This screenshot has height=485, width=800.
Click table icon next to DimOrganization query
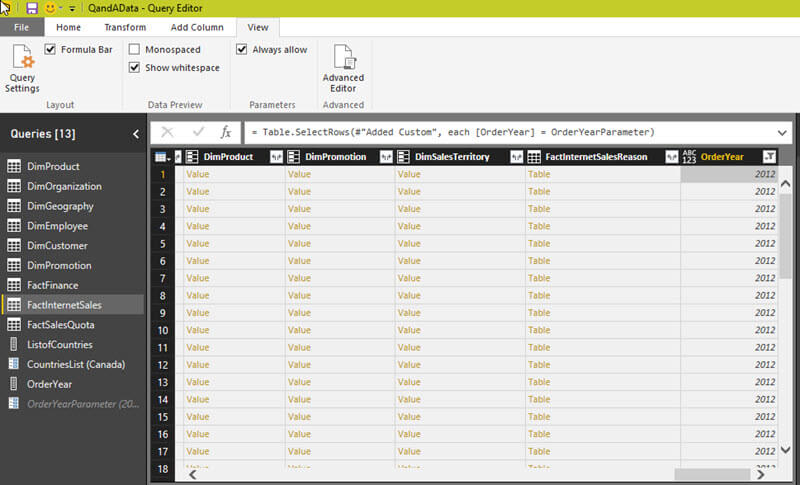click(x=14, y=186)
